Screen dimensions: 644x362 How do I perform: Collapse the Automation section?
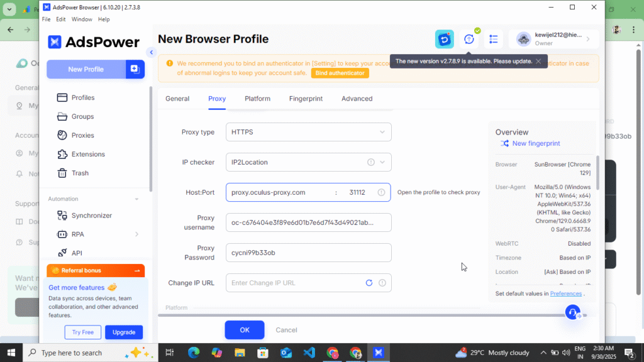[x=137, y=199]
